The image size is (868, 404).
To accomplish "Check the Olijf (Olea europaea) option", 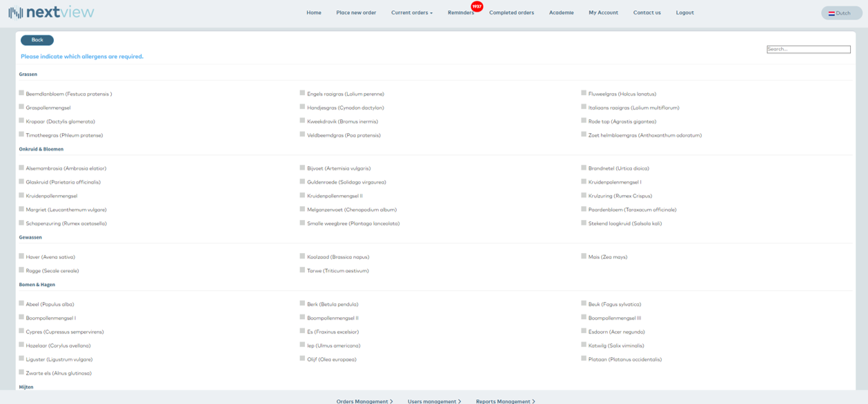I will 302,358.
